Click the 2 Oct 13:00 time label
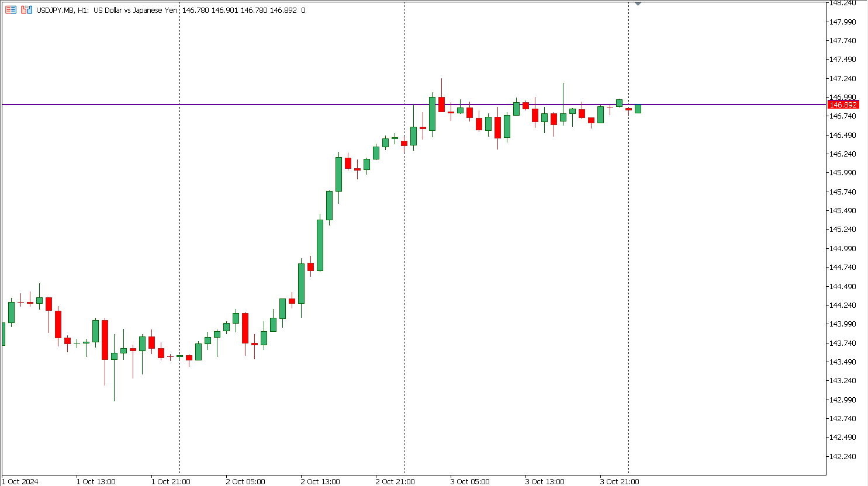The width and height of the screenshot is (868, 486). point(320,481)
